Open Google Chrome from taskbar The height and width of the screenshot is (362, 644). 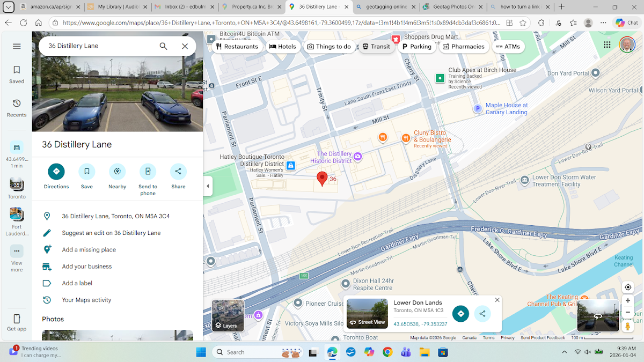[387, 352]
